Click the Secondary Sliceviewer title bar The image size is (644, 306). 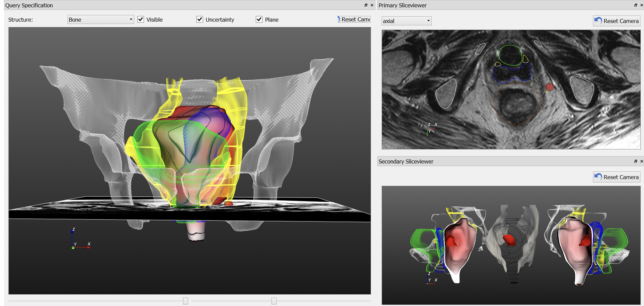510,161
